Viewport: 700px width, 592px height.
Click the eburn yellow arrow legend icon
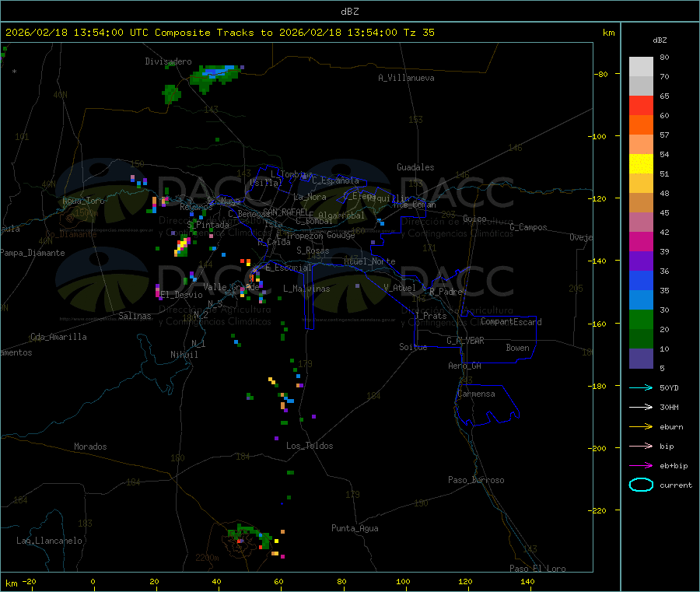pos(641,427)
